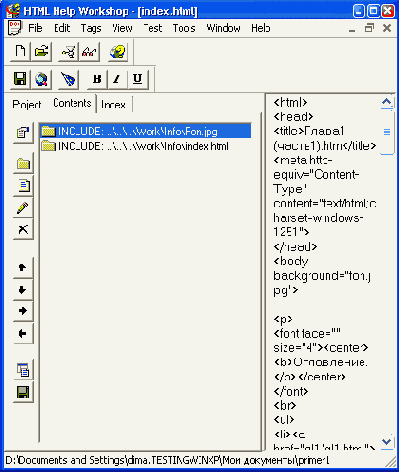The width and height of the screenshot is (399, 472).
Task: Open the File menu
Action: pyautogui.click(x=35, y=28)
